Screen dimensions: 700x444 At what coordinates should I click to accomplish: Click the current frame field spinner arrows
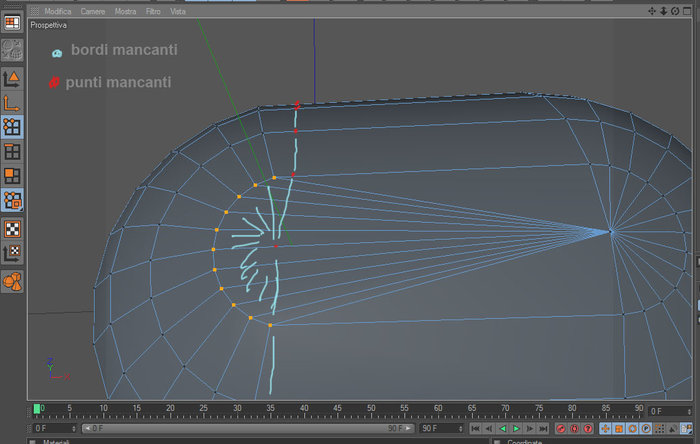click(x=689, y=411)
